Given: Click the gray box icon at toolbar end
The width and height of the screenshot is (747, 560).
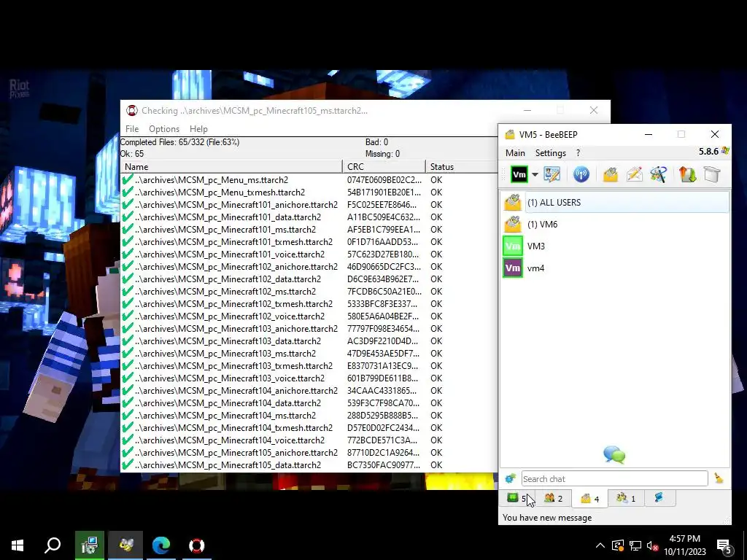Looking at the screenshot, I should 712,174.
